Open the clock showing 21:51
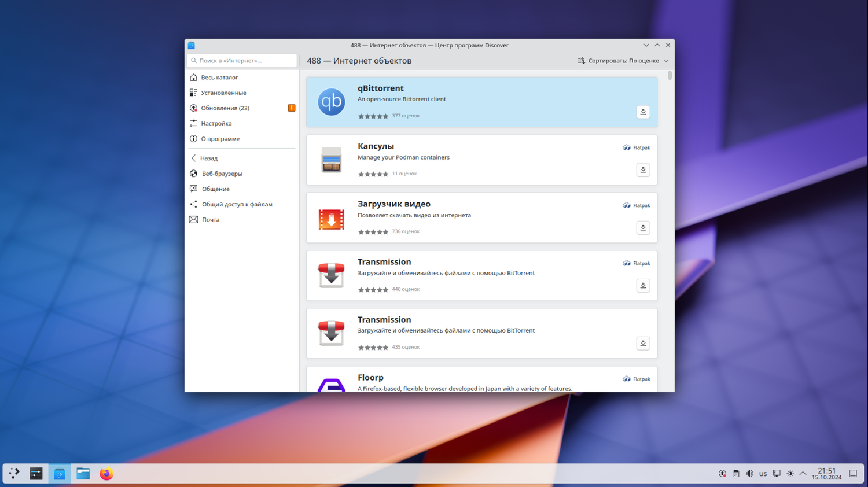Image resolution: width=868 pixels, height=487 pixels. [x=826, y=474]
